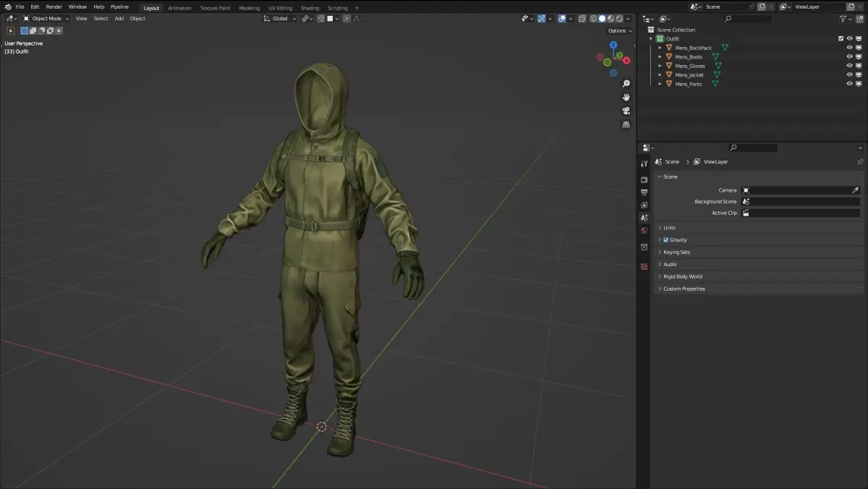868x489 pixels.
Task: Untick the Outfit collection exclude checkbox
Action: [x=841, y=38]
